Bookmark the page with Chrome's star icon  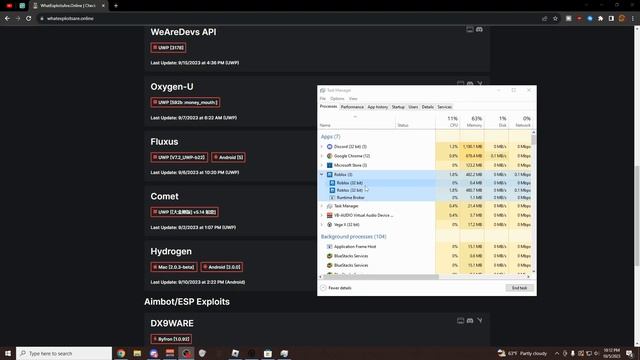pyautogui.click(x=556, y=18)
